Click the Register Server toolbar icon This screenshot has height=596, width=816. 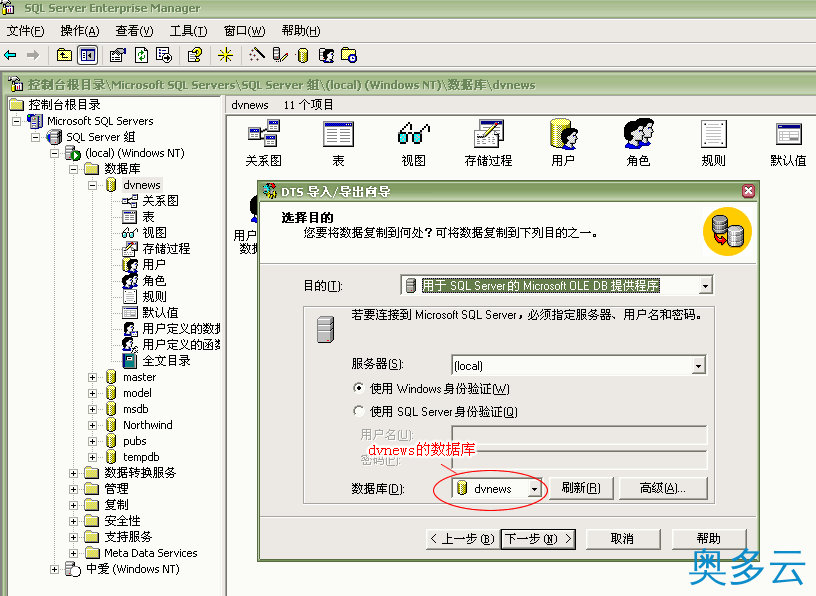[x=280, y=55]
